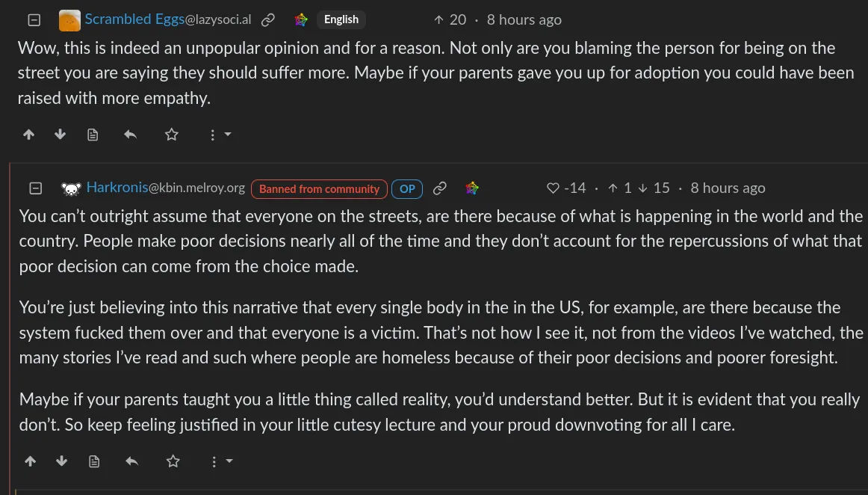Open more options dropdown on Scrambled Eggs comment
Screen dimensions: 868x495
tap(220, 135)
